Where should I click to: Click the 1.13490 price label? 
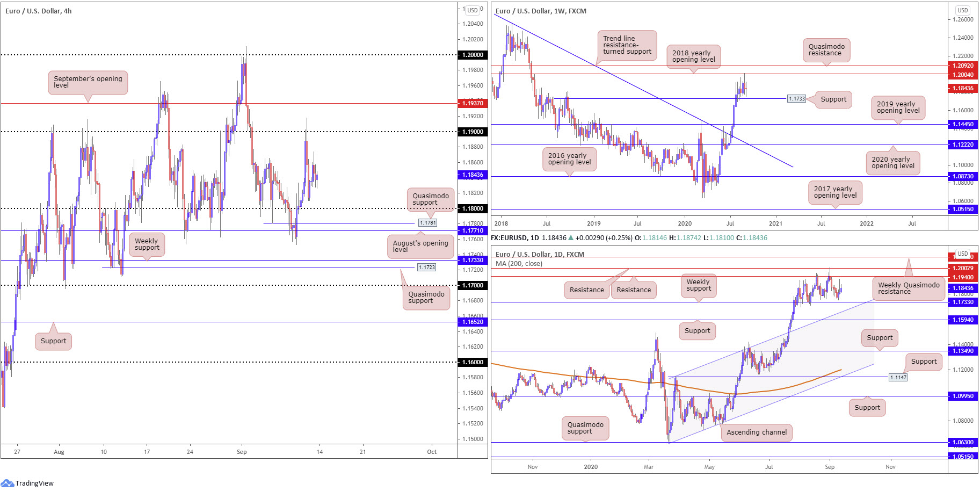tap(963, 351)
